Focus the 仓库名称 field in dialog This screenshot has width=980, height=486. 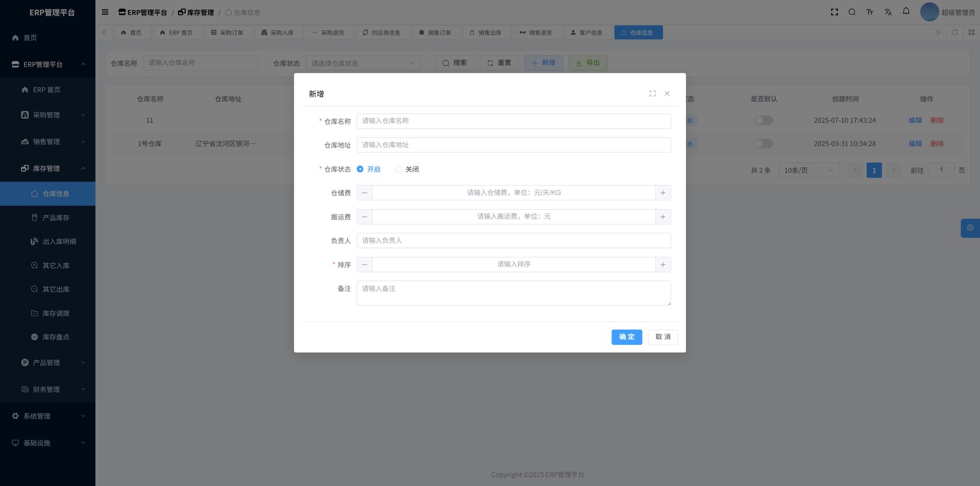tap(513, 121)
